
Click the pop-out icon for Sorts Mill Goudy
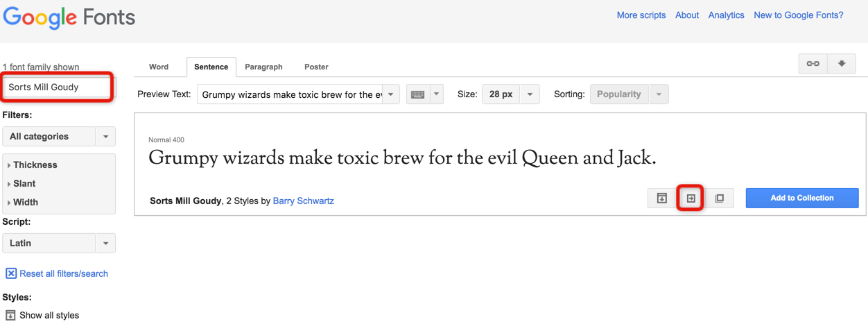pyautogui.click(x=720, y=198)
